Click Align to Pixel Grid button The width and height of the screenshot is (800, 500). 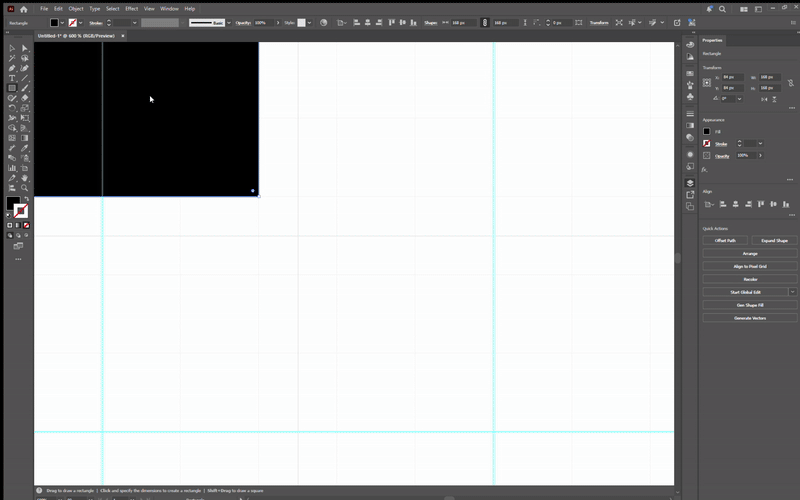(x=750, y=266)
